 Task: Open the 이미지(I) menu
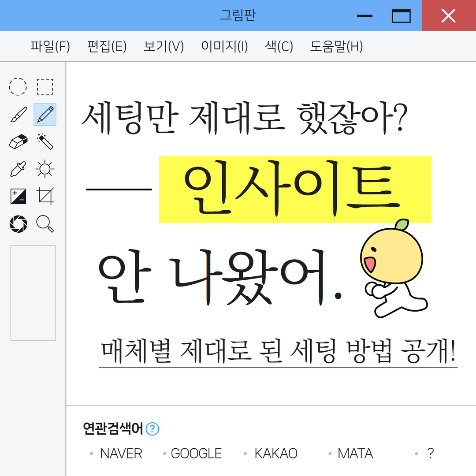224,46
